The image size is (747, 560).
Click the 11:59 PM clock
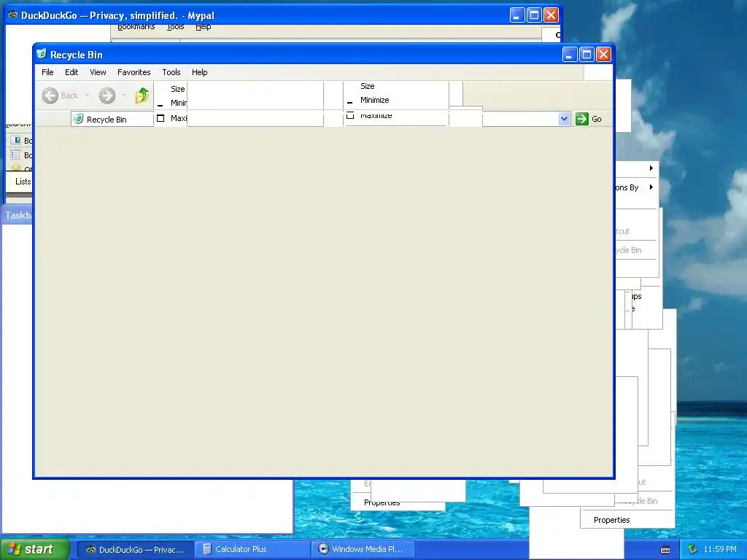tap(720, 550)
